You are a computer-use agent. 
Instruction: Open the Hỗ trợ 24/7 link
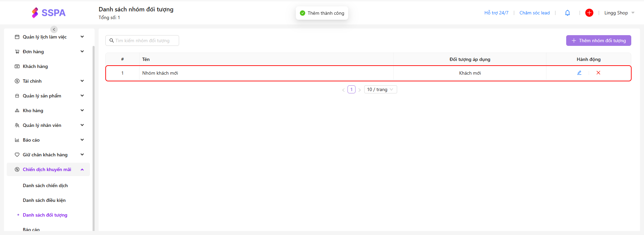pos(496,13)
